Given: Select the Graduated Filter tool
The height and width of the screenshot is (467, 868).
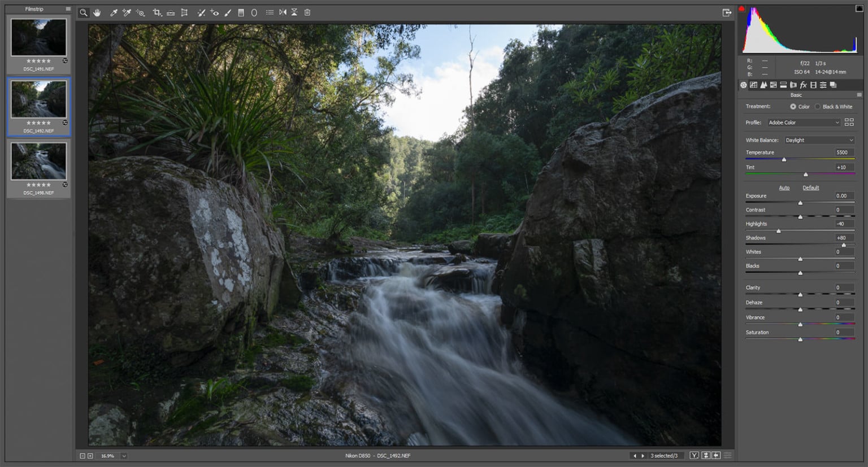Looking at the screenshot, I should 240,12.
